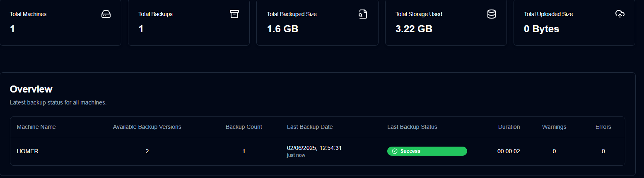644x178 pixels.
Task: Click the Warnings column header
Action: click(554, 127)
